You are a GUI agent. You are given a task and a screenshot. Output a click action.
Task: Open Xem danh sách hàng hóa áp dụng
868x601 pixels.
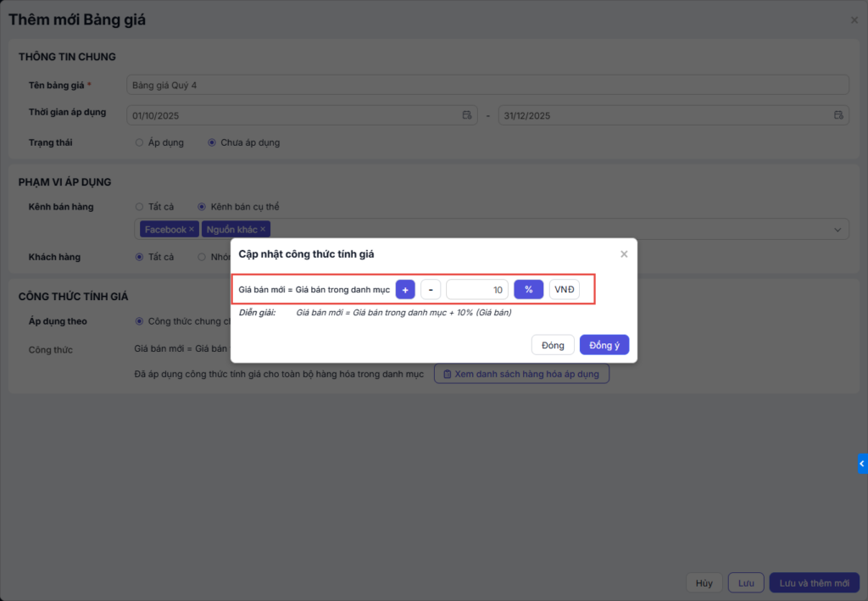[x=521, y=374]
